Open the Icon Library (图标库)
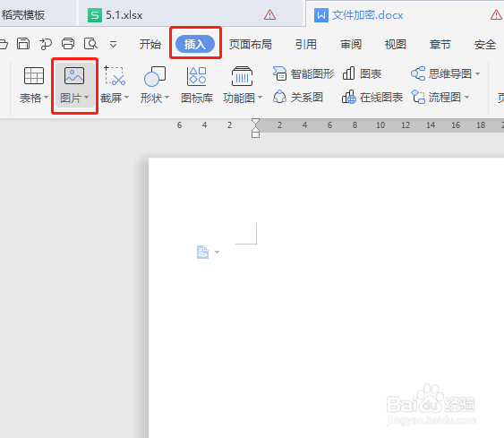504x438 pixels. tap(197, 85)
